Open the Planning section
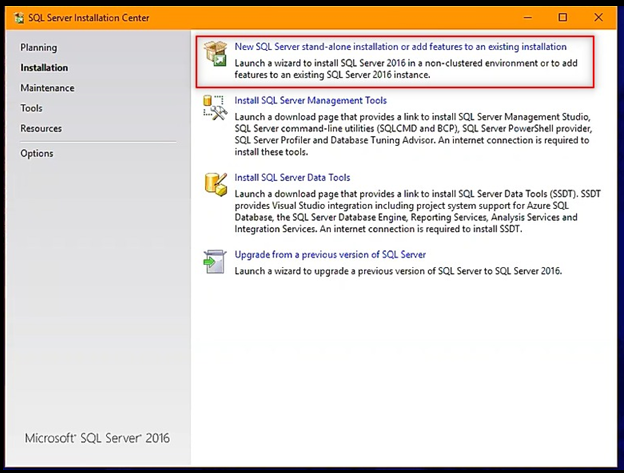Image resolution: width=624 pixels, height=473 pixels. coord(39,48)
